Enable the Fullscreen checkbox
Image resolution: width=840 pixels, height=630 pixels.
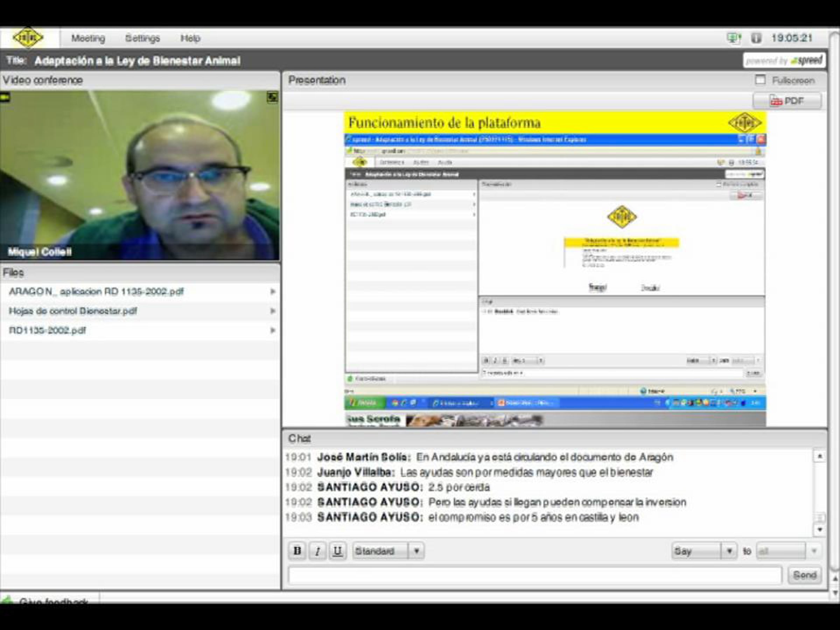tap(760, 80)
